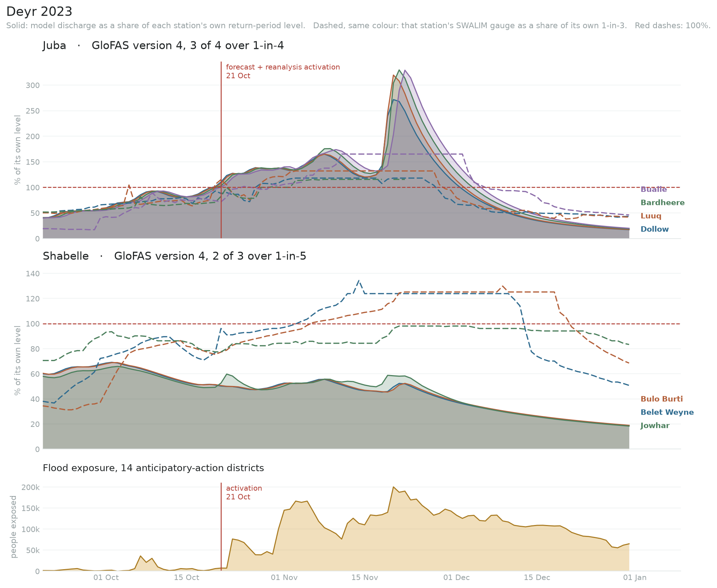Select the Bardheere series label
The width and height of the screenshot is (717, 588).
[663, 203]
